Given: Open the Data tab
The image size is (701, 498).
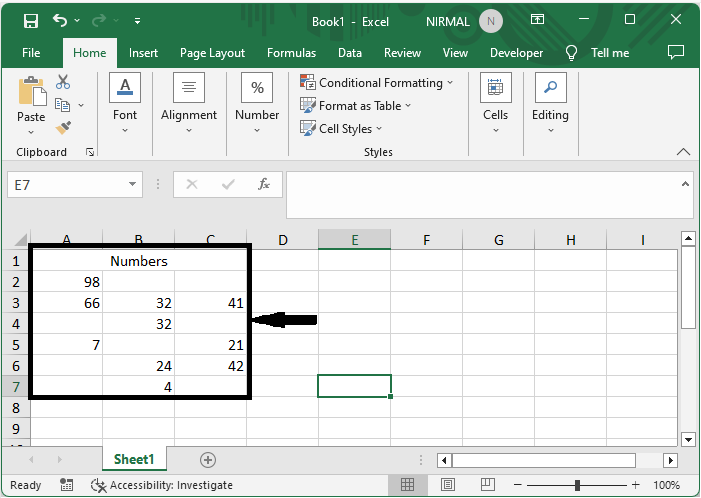Looking at the screenshot, I should coord(350,53).
